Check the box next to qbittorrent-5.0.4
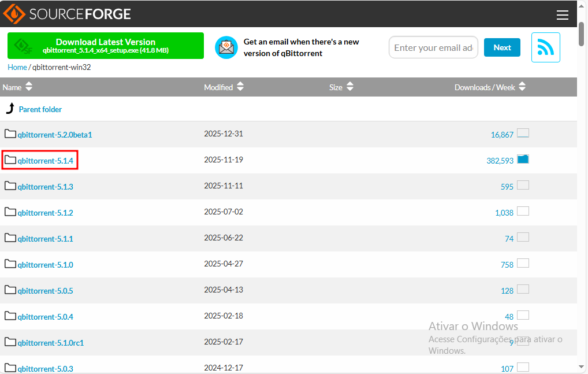Image resolution: width=588 pixels, height=374 pixels. (x=523, y=314)
